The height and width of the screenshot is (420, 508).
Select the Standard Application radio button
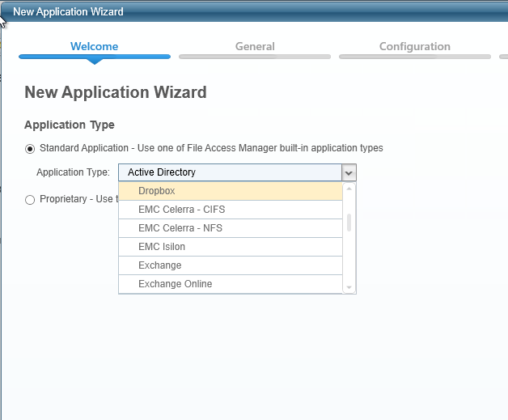[31, 149]
